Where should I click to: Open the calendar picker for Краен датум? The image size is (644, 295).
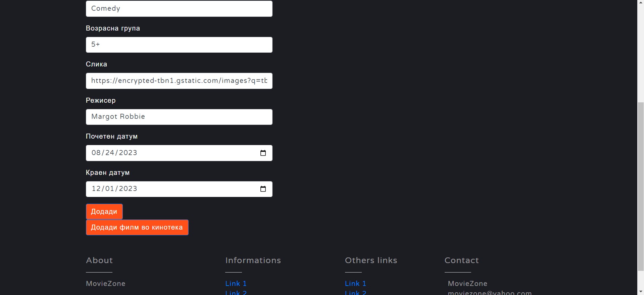[x=263, y=189]
